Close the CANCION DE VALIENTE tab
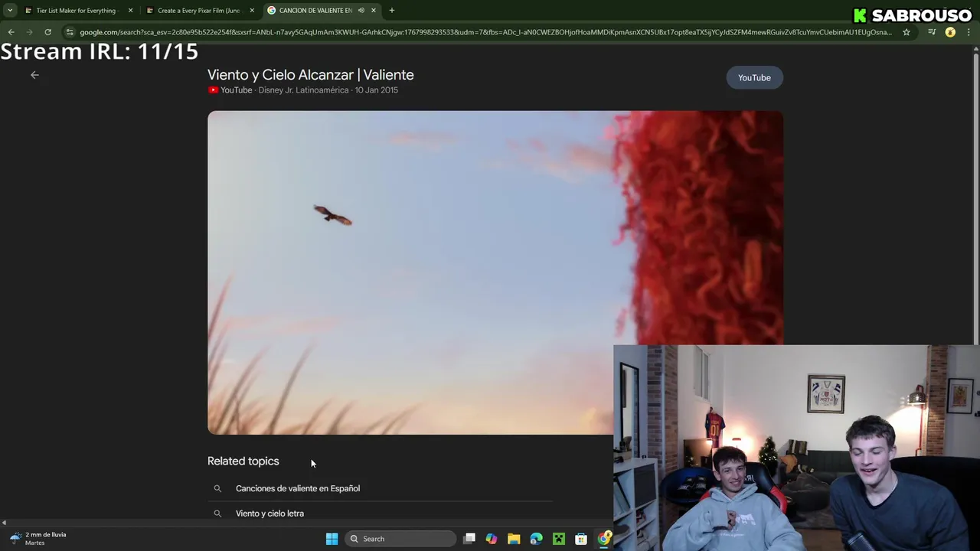This screenshot has height=551, width=980. click(374, 11)
